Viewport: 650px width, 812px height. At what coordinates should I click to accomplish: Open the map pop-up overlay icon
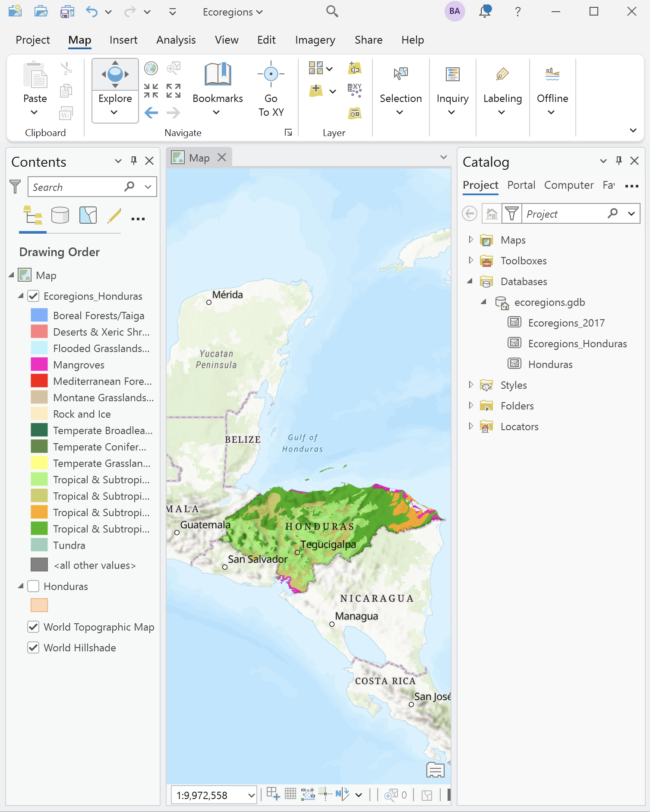tap(435, 770)
